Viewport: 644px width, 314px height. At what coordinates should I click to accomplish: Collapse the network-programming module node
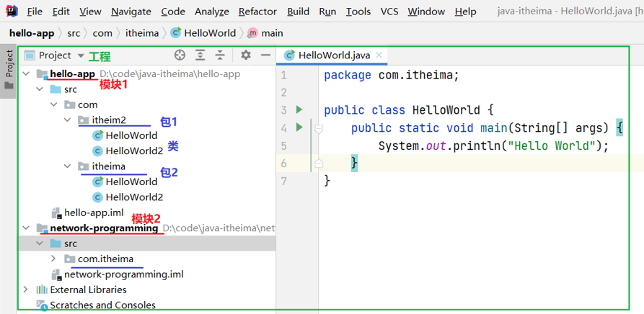26,228
